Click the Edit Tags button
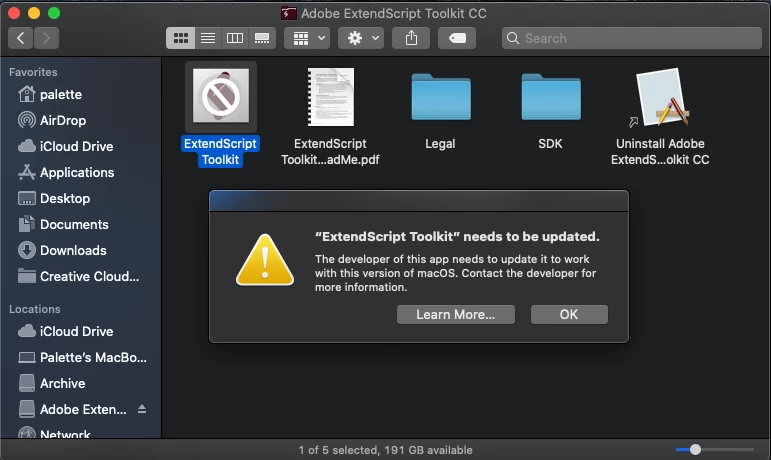771x460 pixels. [x=457, y=38]
